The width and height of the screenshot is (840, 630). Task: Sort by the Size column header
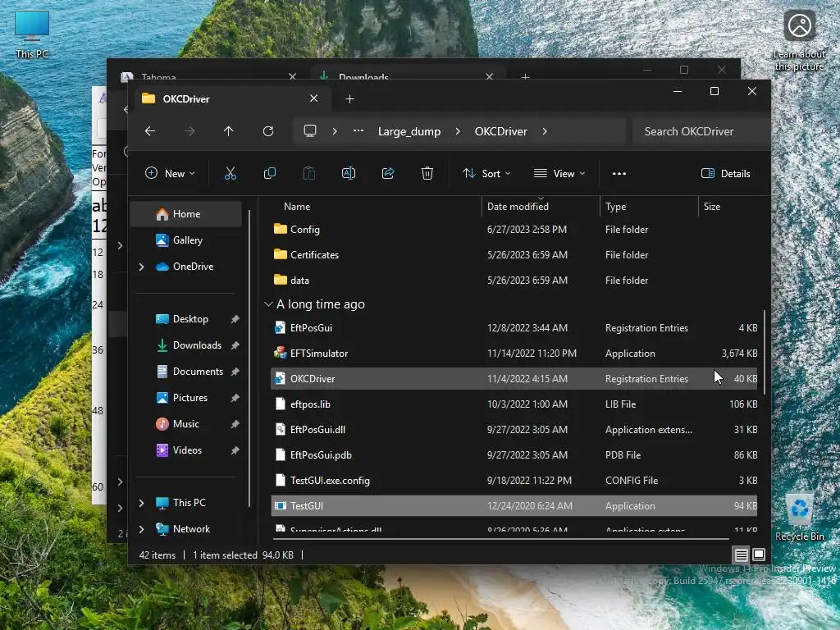click(729, 206)
